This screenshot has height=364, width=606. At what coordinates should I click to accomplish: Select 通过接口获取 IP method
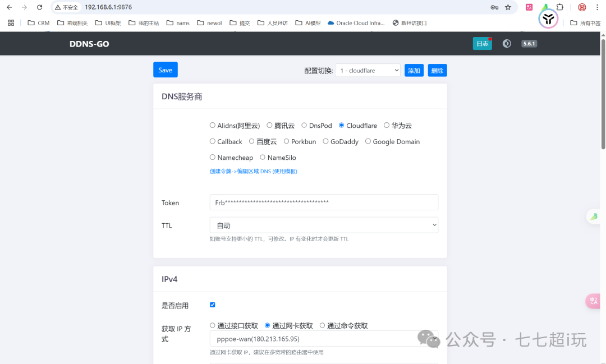click(x=213, y=325)
